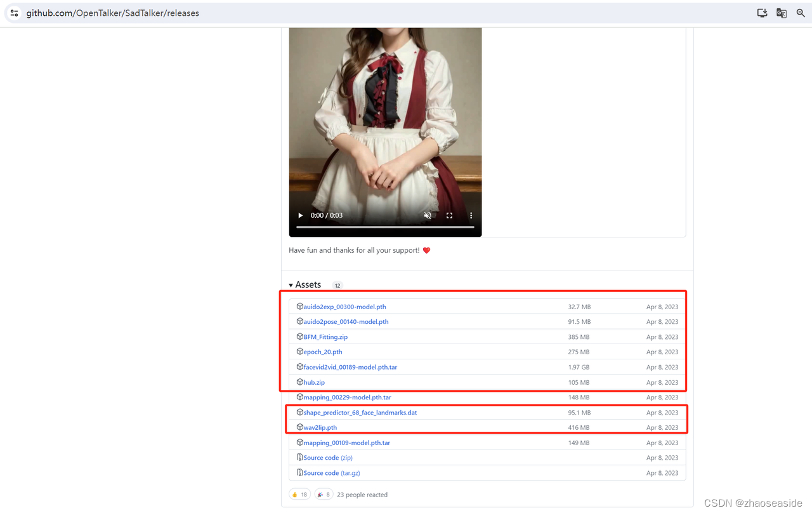Viewport: 812px width, 513px height.
Task: Click the install app icon in address bar
Action: tap(762, 13)
